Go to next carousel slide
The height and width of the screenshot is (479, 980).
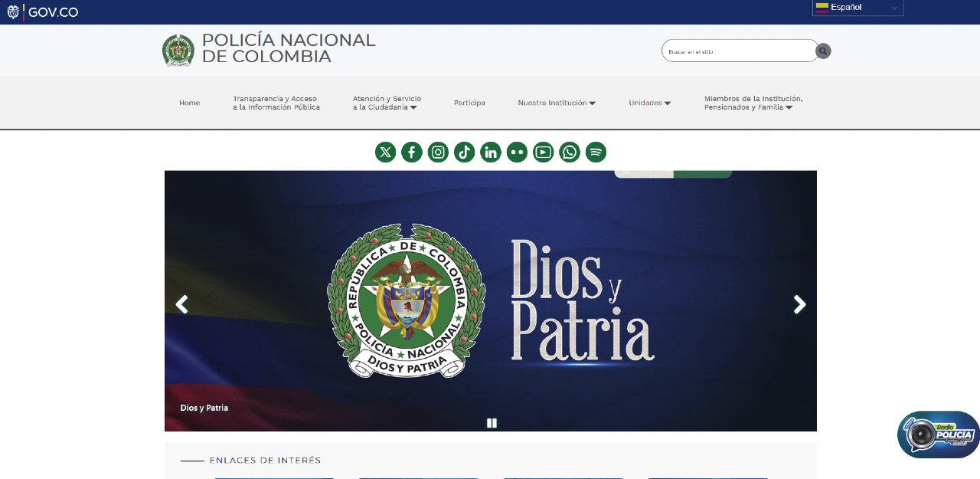click(x=799, y=304)
